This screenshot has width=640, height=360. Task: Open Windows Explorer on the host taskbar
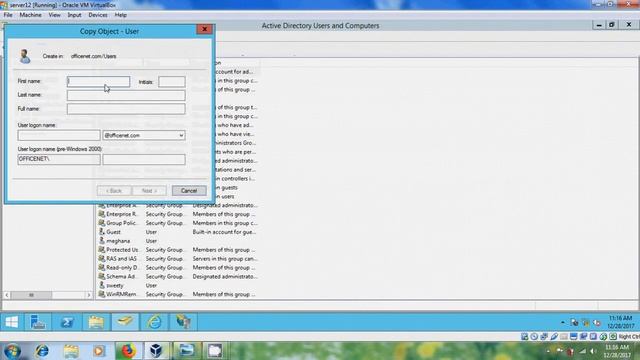coord(71,351)
